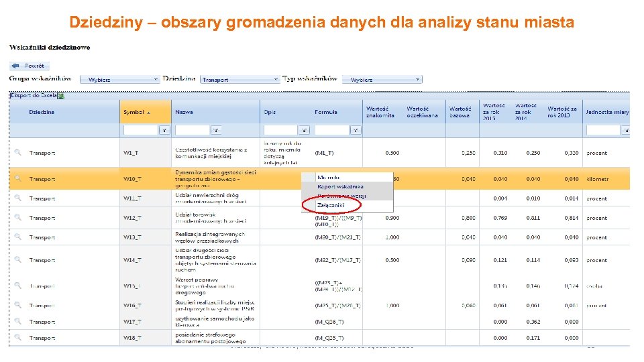Screen dimensions: 644x362
Task: Click filter icon of Symbol column
Action: click(164, 130)
